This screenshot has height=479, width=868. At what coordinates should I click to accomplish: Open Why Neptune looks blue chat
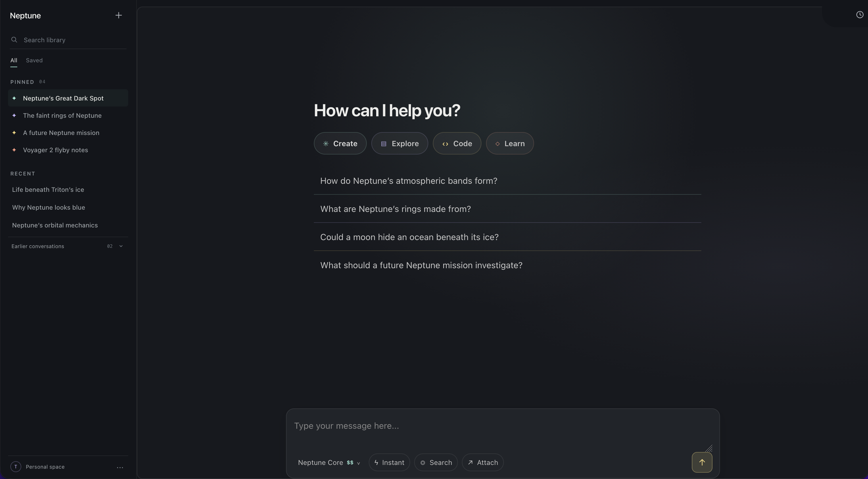[x=68, y=208]
